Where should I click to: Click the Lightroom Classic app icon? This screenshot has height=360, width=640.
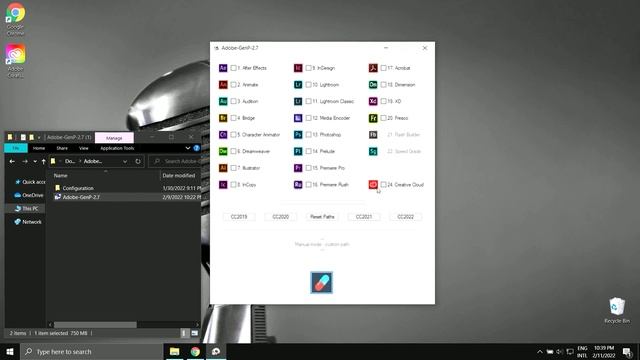(298, 101)
